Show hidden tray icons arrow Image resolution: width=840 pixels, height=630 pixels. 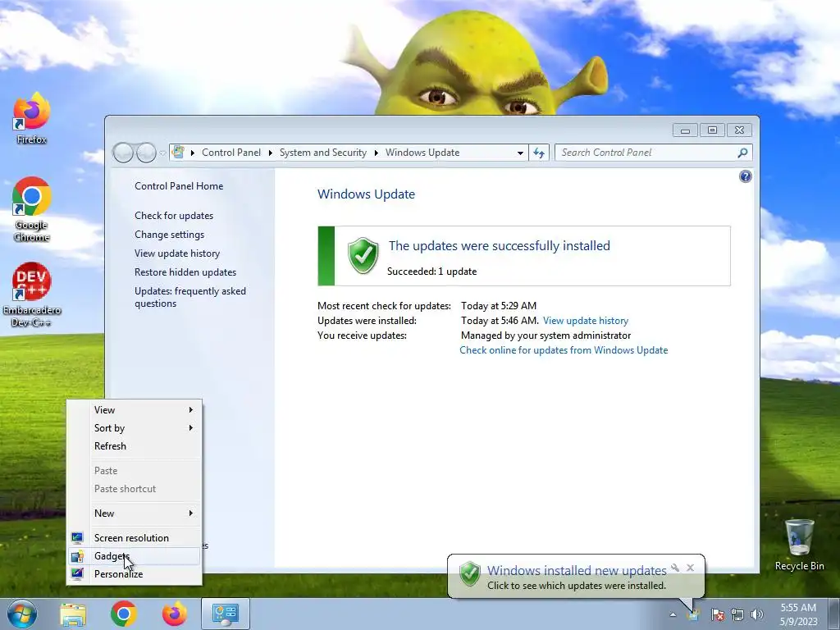point(673,615)
